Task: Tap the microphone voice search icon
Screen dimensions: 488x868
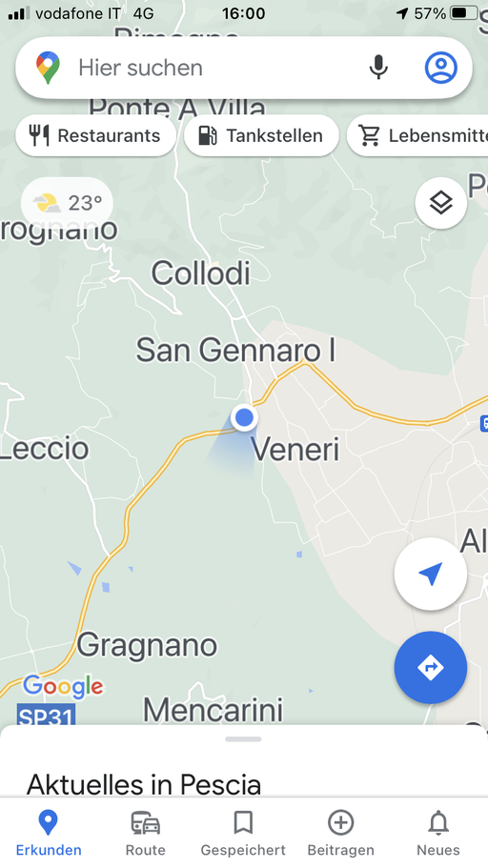Action: [378, 68]
